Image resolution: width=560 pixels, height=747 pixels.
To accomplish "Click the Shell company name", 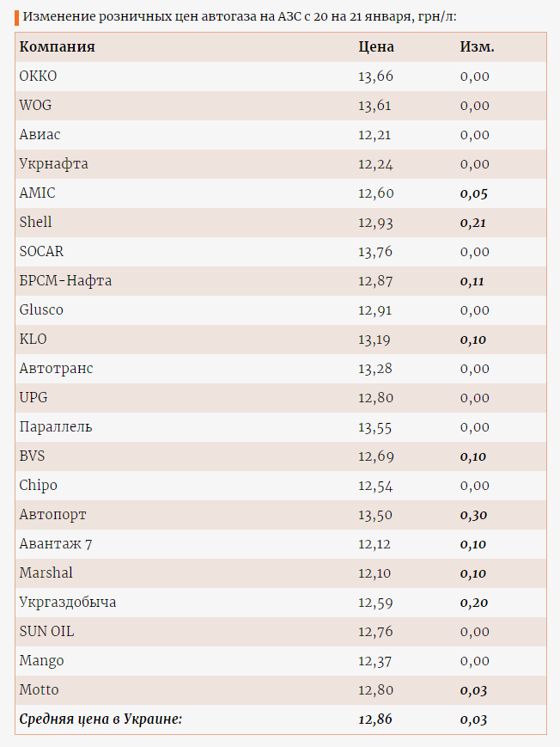I will (36, 222).
